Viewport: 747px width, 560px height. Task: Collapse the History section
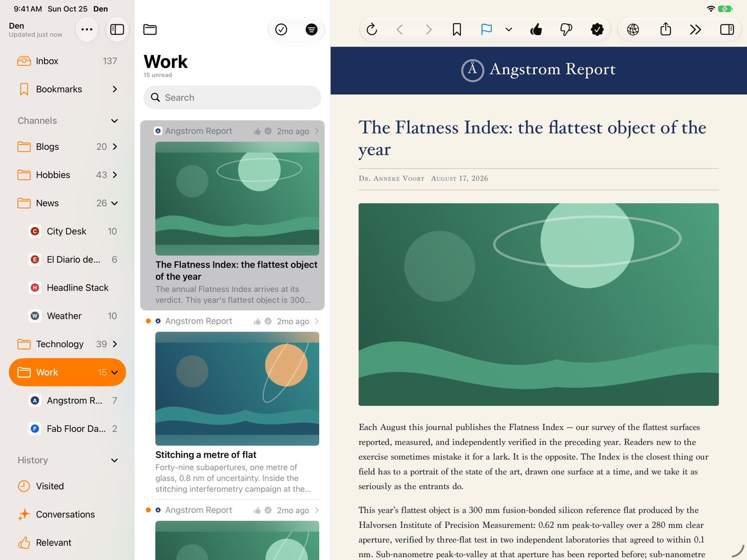(115, 460)
